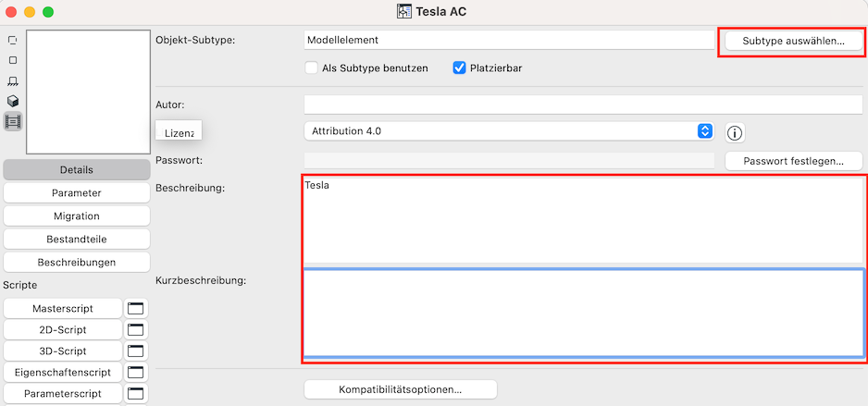
Task: Click Subtype auswählen button
Action: [x=794, y=41]
